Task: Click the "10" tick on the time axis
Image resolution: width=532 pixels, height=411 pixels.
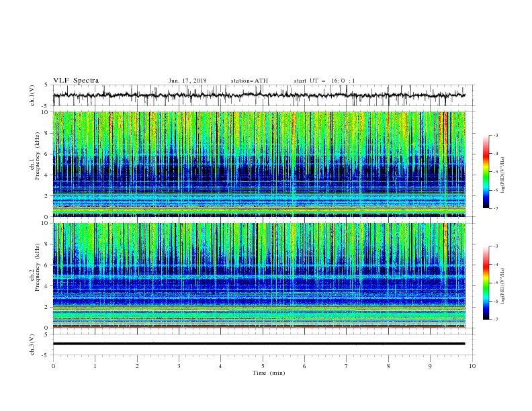Action: [x=472, y=366]
